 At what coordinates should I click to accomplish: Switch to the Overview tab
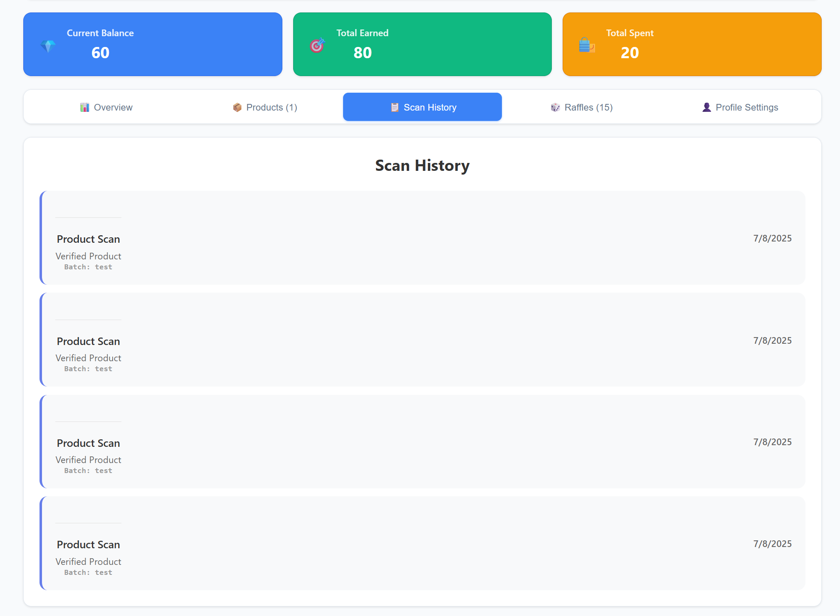pyautogui.click(x=106, y=107)
